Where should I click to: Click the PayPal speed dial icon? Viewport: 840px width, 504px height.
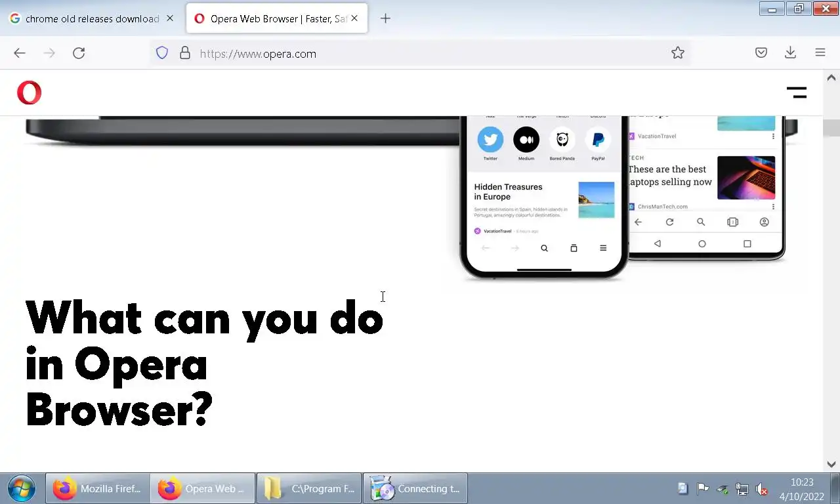598,139
